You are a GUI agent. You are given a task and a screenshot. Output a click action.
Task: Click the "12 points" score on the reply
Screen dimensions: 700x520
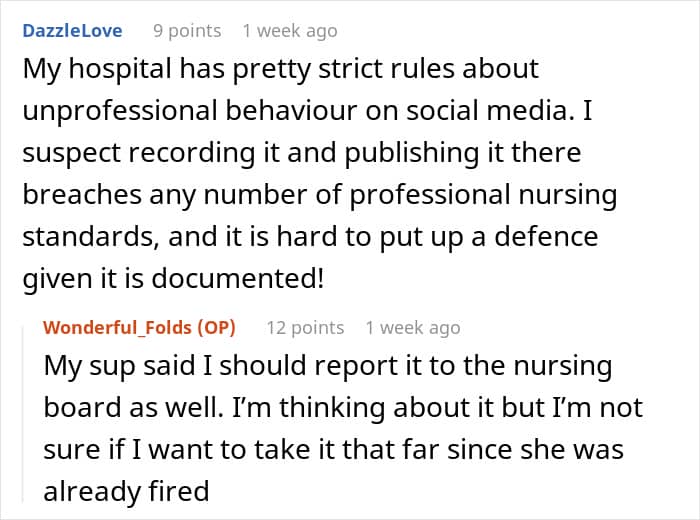click(x=305, y=328)
